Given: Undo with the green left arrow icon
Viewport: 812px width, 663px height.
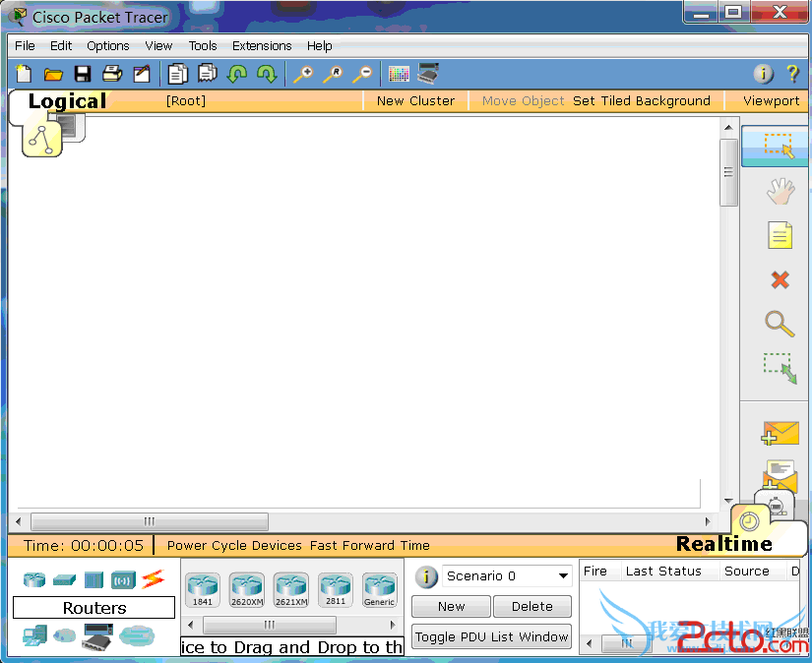Looking at the screenshot, I should 237,74.
